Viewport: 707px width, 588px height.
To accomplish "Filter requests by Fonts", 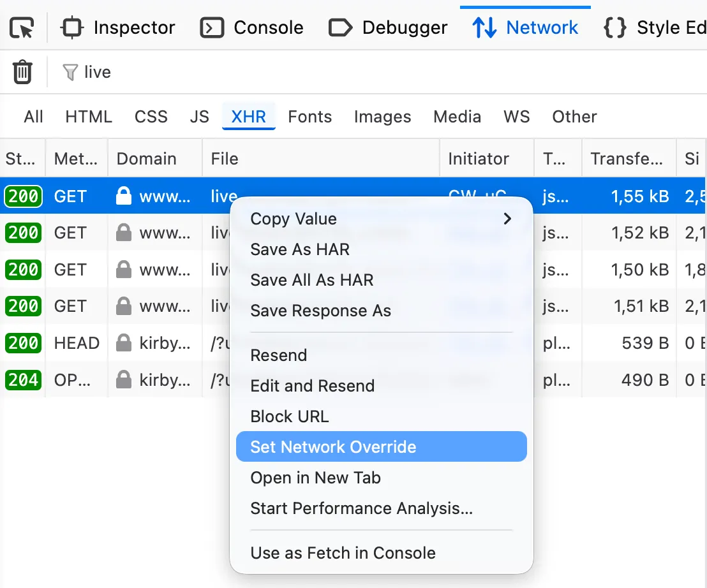I will pyautogui.click(x=309, y=117).
